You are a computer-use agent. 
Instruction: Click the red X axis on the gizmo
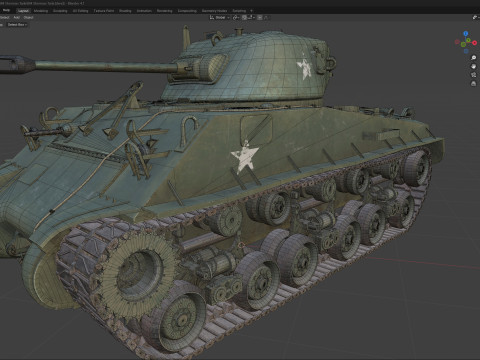coord(475,43)
